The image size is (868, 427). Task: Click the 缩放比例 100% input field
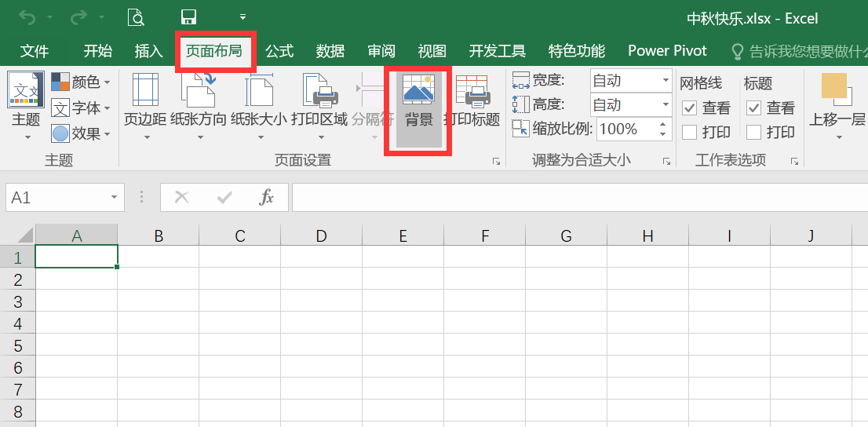pyautogui.click(x=626, y=129)
